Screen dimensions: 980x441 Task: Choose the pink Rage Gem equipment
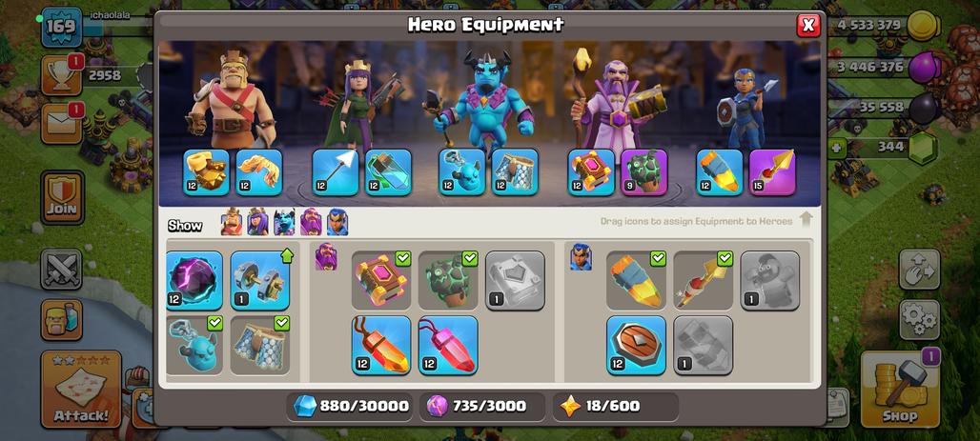[x=448, y=345]
